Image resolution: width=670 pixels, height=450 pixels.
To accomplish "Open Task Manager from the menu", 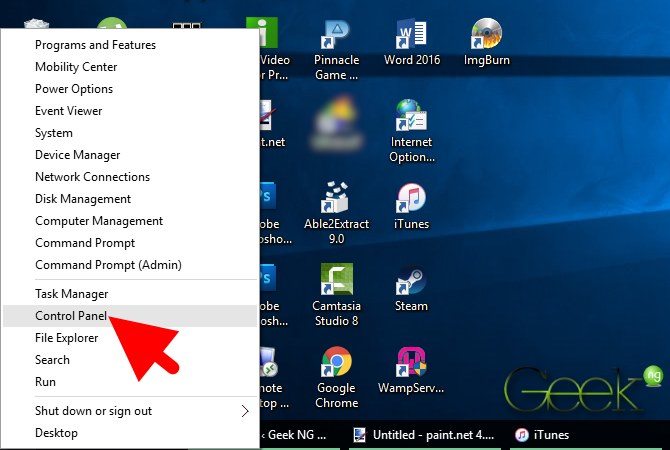I will (130, 294).
